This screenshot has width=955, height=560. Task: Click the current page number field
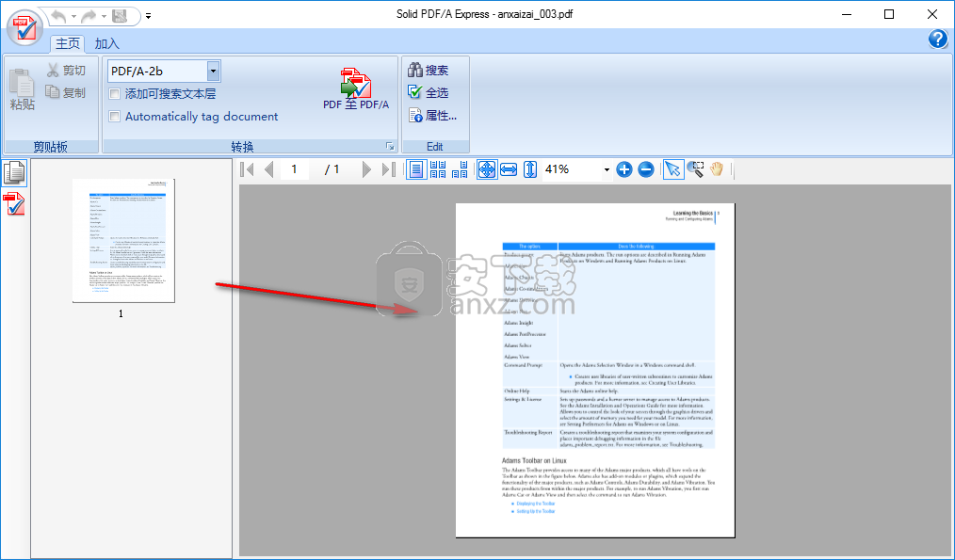[294, 169]
